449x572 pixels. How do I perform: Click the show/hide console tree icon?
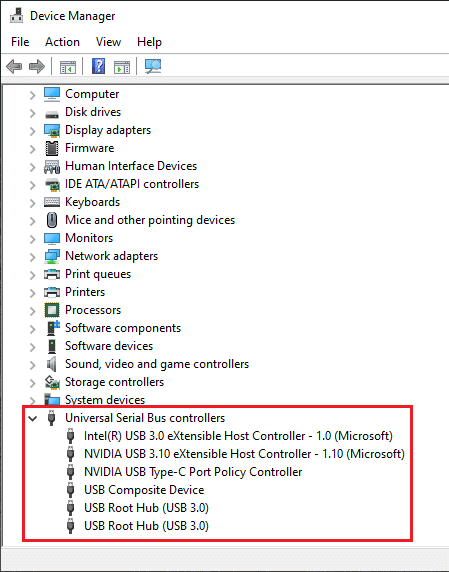(x=68, y=67)
